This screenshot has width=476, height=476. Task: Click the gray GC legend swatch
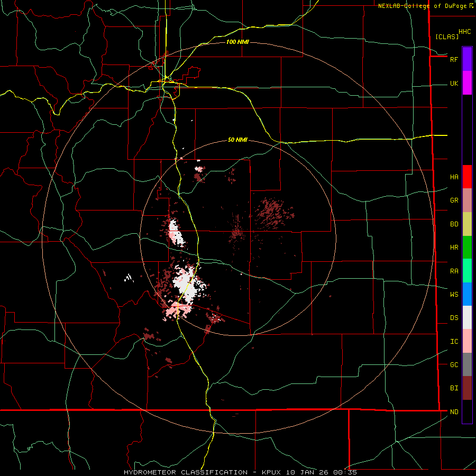(x=467, y=364)
